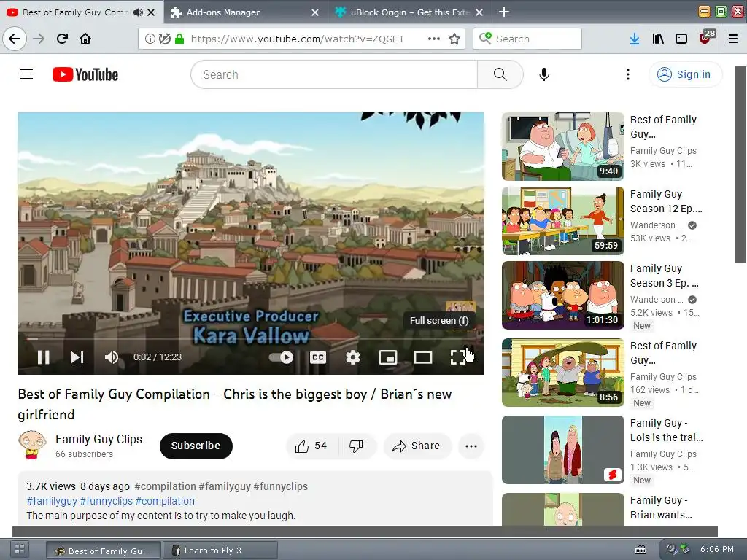Open the 9:40 Best of Family Guy thumbnail
The width and height of the screenshot is (747, 560).
pyautogui.click(x=562, y=146)
